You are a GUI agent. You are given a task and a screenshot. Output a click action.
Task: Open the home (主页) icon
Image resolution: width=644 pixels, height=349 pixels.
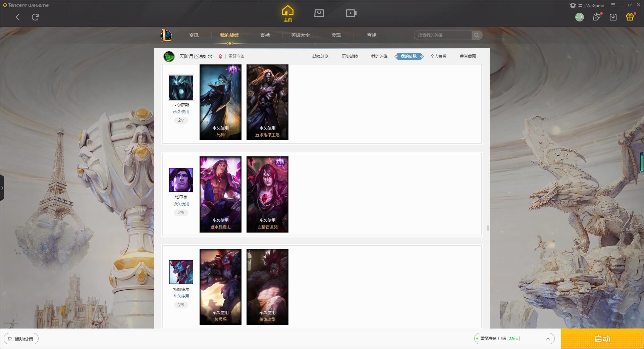point(288,14)
